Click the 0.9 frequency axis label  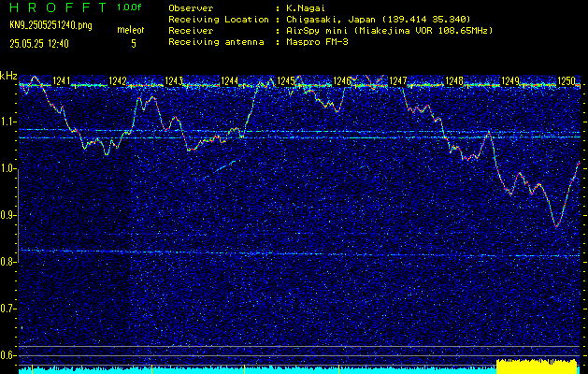8,215
